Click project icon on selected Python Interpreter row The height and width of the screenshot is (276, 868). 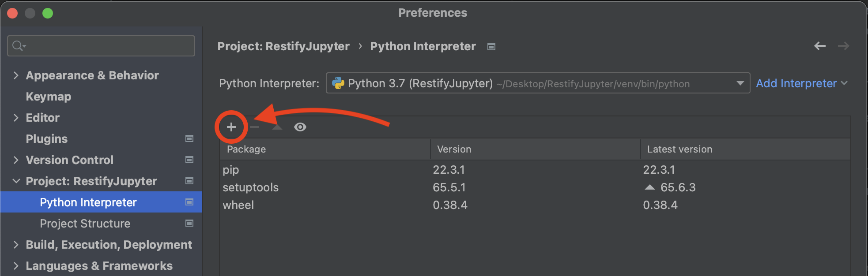189,202
